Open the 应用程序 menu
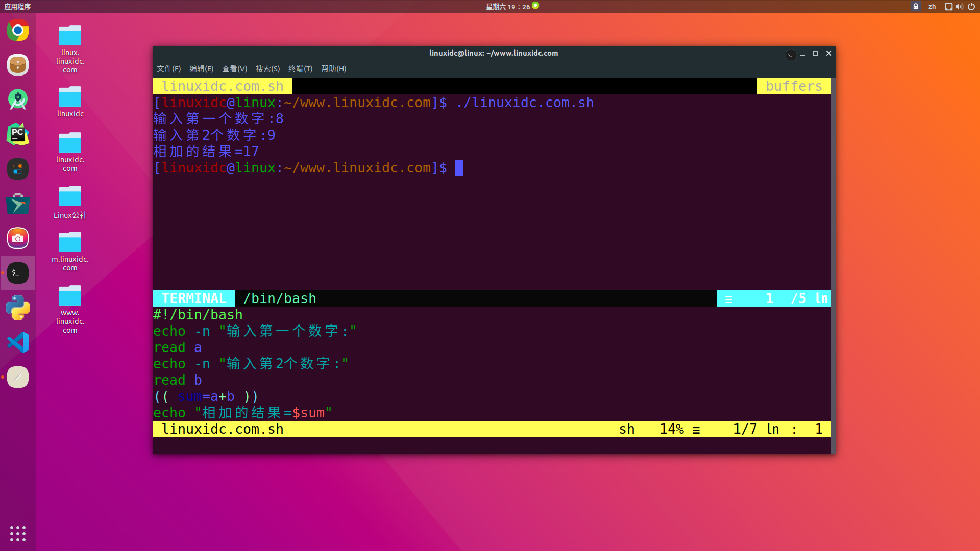 pos(17,7)
